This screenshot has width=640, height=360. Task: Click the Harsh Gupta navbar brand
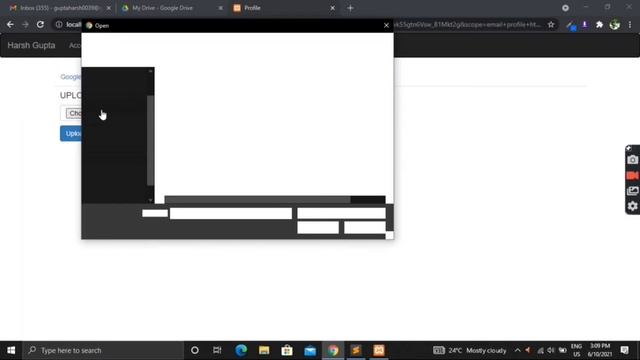click(31, 45)
